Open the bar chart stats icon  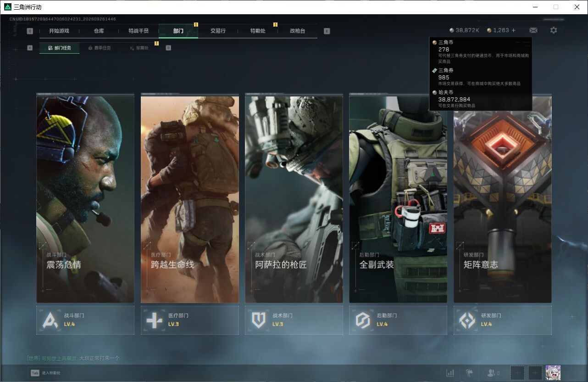click(x=450, y=373)
